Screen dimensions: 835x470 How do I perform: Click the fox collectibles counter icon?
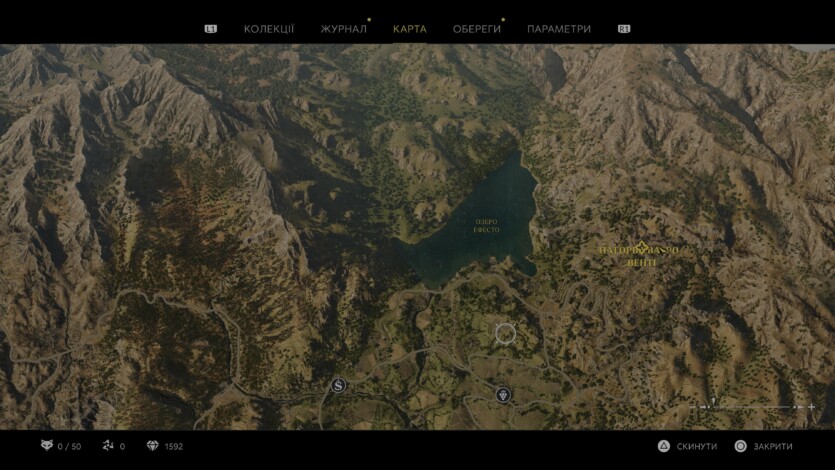click(47, 446)
